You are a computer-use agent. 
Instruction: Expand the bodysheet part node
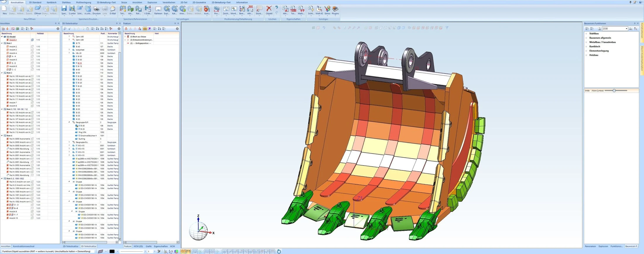coord(69,50)
